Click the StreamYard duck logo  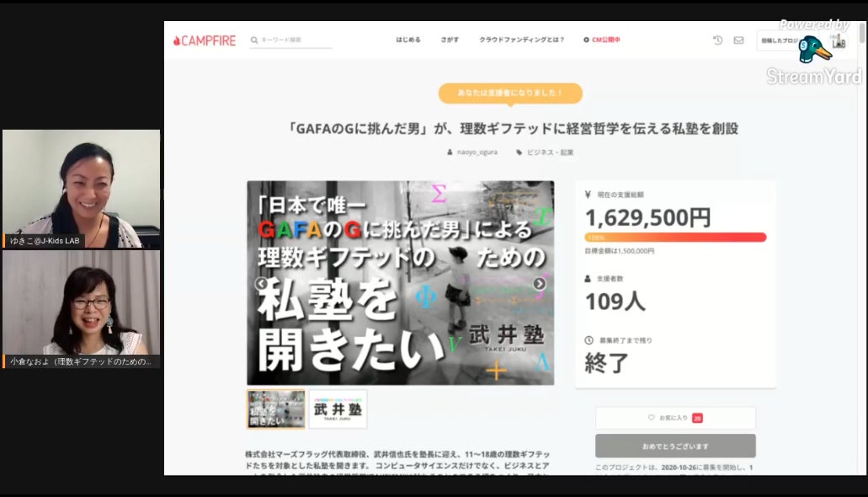coord(814,51)
